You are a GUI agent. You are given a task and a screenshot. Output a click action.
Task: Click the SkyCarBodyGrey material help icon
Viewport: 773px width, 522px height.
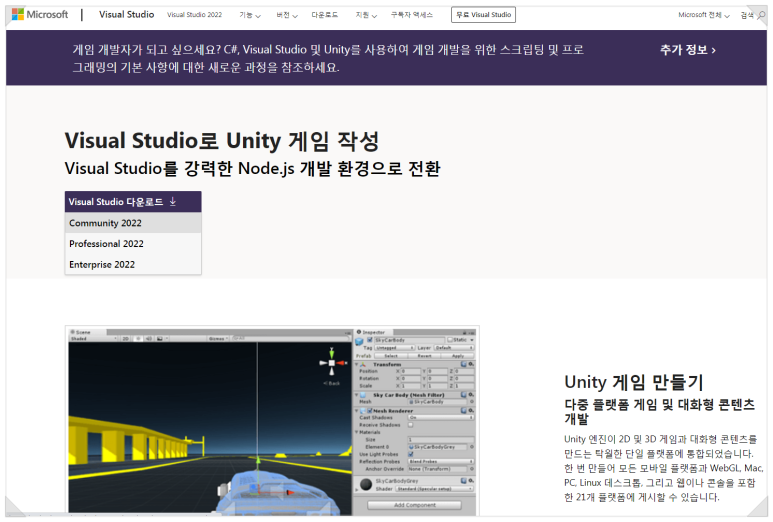[464, 481]
